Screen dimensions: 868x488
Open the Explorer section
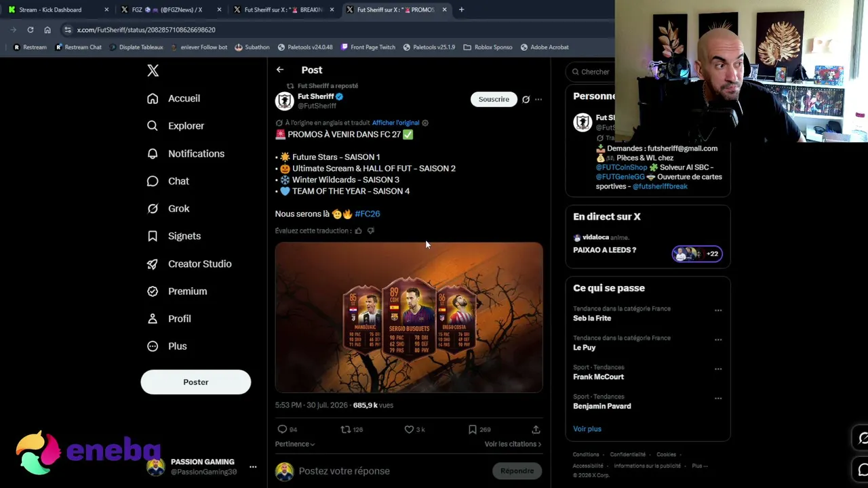pyautogui.click(x=176, y=126)
